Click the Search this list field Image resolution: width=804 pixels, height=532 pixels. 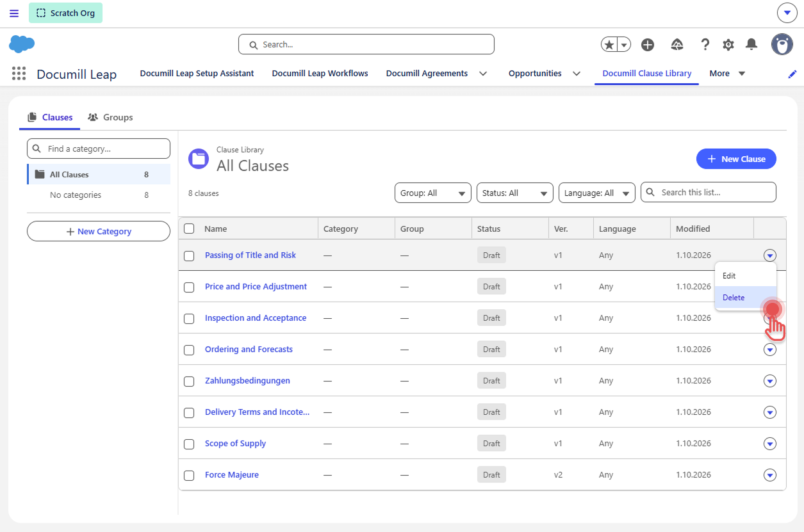(709, 192)
